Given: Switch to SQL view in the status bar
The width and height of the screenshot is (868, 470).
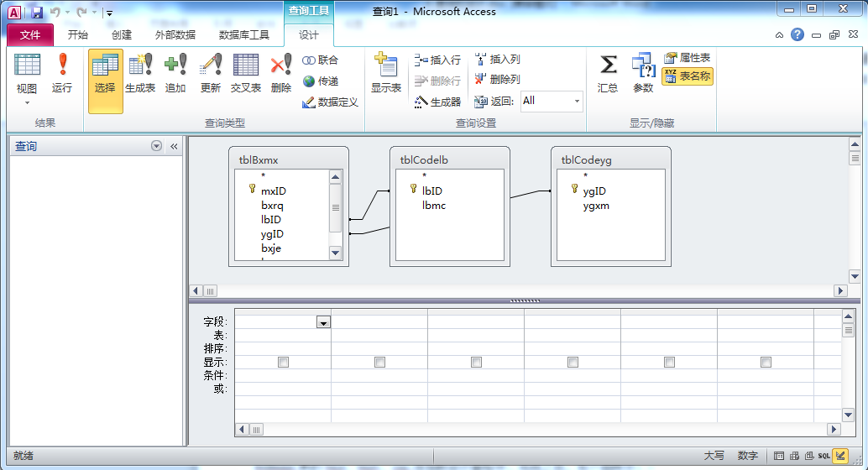Looking at the screenshot, I should coord(824,456).
